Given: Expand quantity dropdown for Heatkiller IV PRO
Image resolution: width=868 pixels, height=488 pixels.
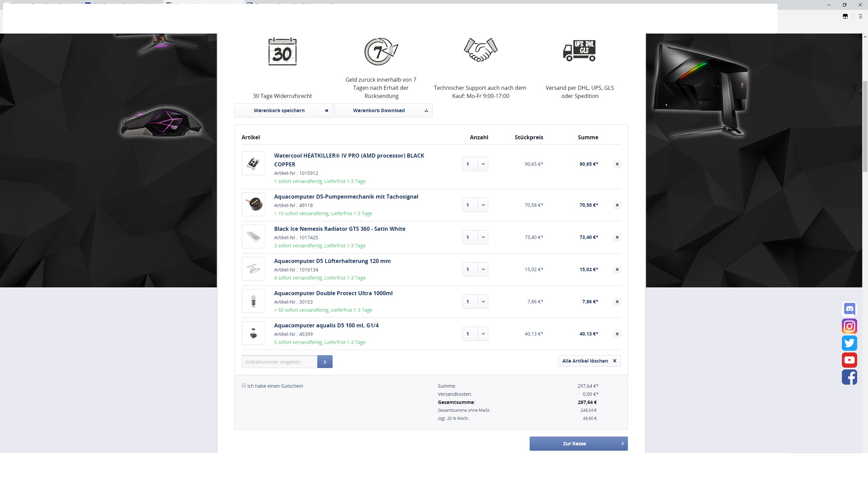Looking at the screenshot, I should (483, 164).
